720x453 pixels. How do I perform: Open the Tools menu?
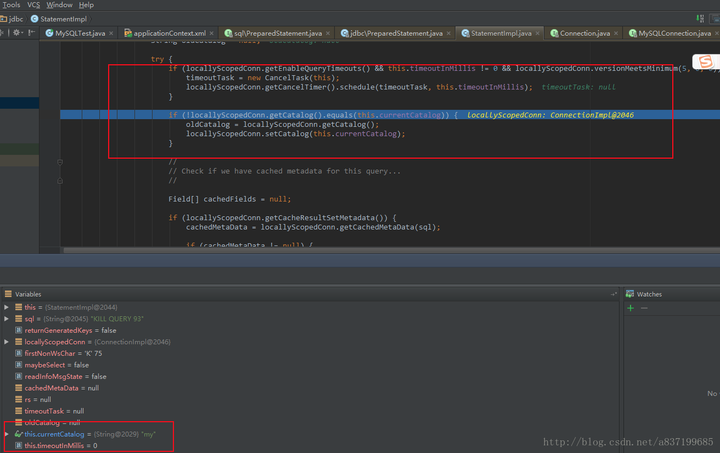[11, 5]
